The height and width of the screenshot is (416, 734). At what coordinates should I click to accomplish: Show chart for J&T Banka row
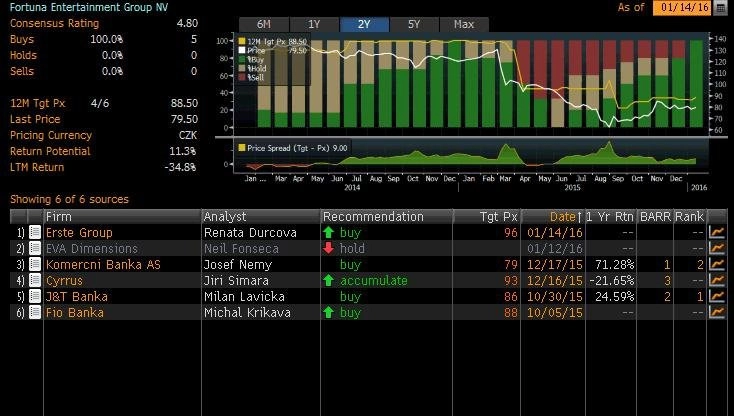[717, 296]
